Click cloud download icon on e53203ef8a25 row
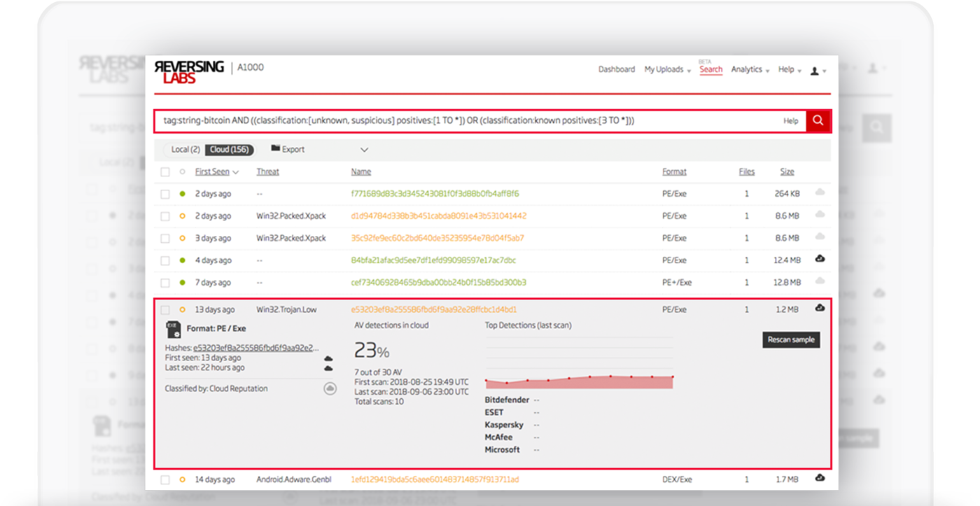The image size is (980, 506). 820,308
